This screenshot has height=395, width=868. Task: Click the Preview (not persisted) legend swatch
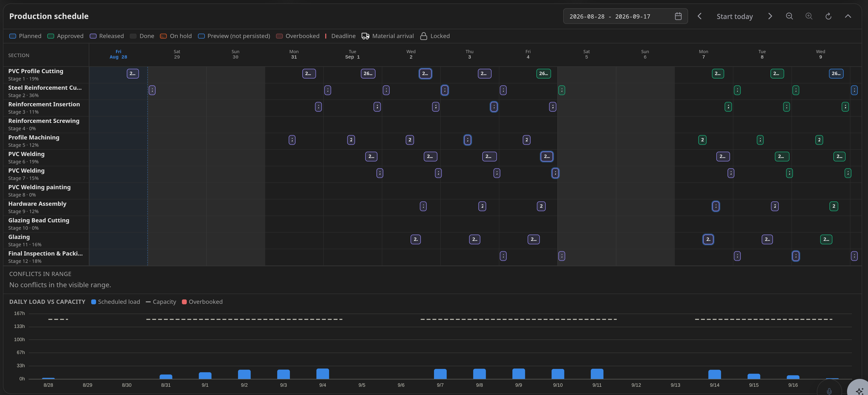(x=201, y=36)
